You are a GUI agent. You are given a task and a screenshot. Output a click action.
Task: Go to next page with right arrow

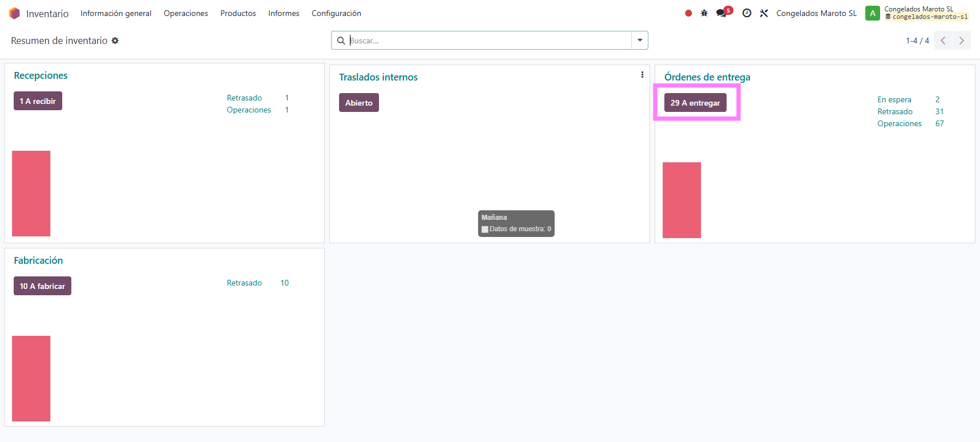[962, 41]
